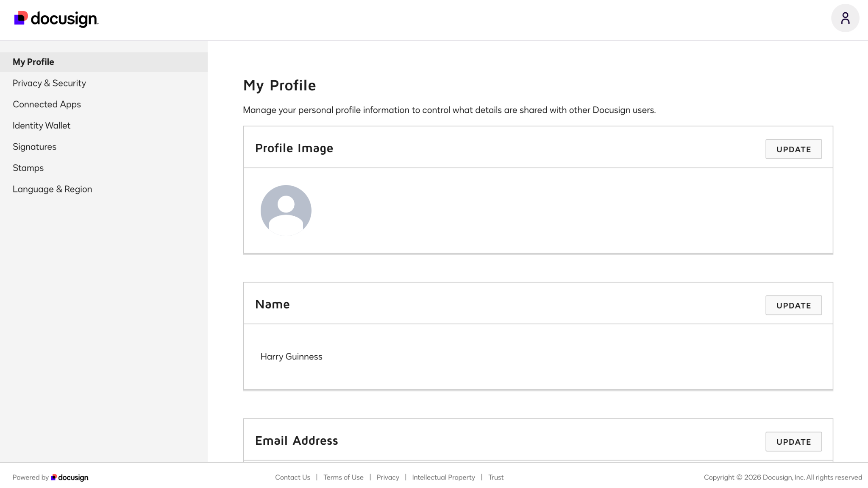Open Privacy & Security settings
The height and width of the screenshot is (488, 868).
[x=49, y=83]
